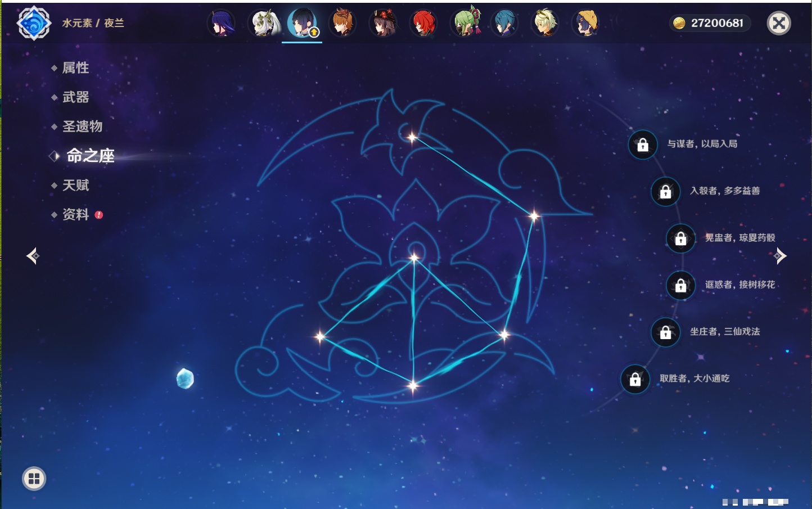Switch to the blue-haired Xingqiu avatar
812x509 pixels.
tap(504, 24)
